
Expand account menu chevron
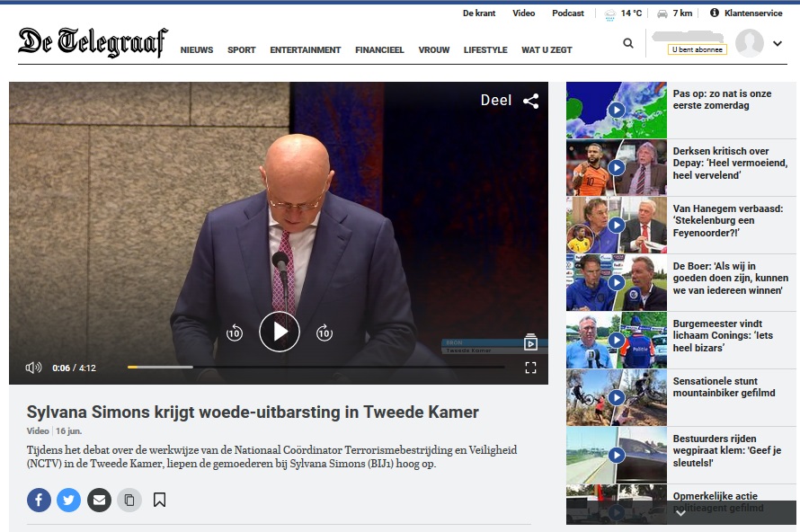click(x=777, y=43)
